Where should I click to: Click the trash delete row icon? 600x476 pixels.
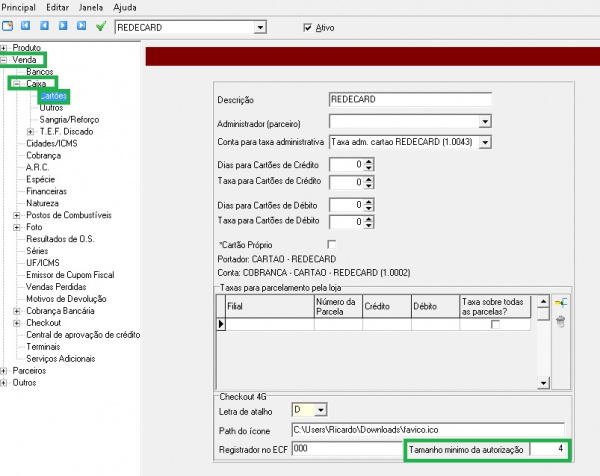coord(560,321)
